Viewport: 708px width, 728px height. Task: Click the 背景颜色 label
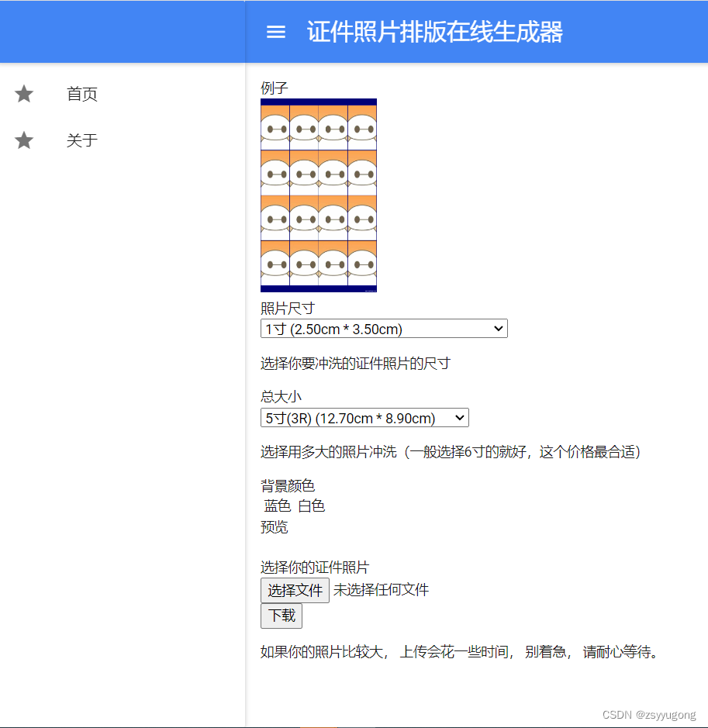pyautogui.click(x=288, y=485)
